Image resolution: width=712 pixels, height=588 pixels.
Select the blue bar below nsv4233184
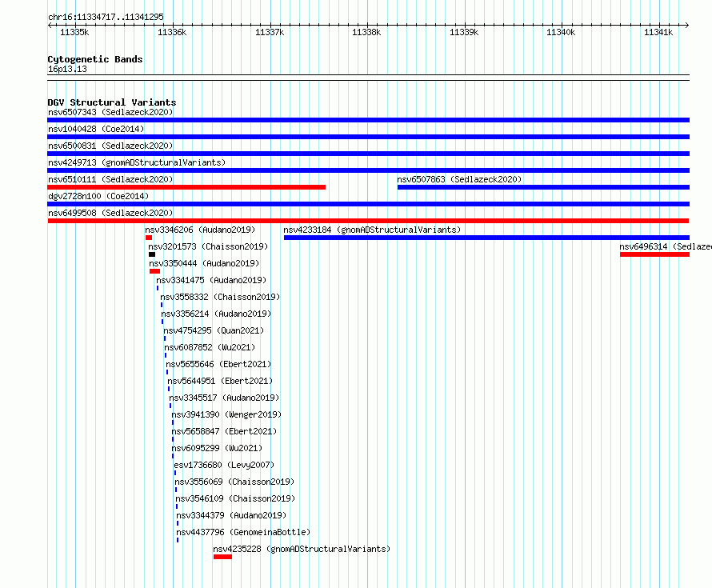tap(486, 238)
